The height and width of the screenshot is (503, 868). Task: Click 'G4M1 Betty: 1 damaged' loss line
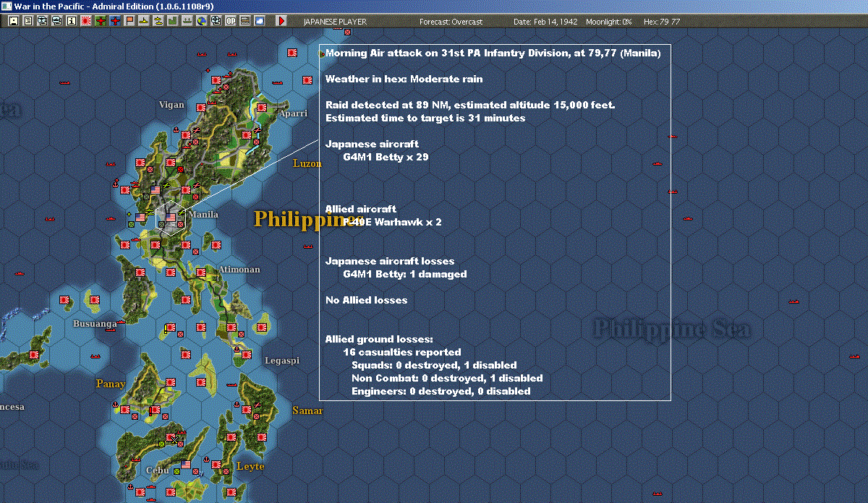coord(405,274)
